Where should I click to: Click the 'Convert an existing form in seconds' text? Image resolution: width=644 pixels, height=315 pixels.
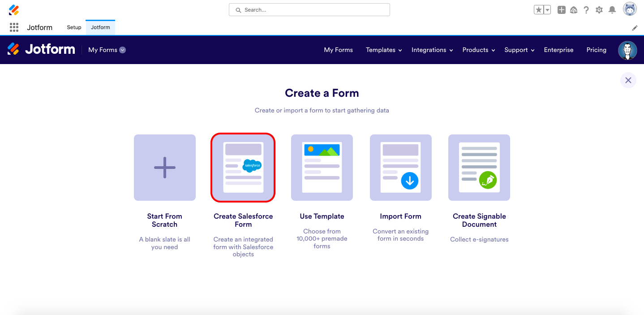(401, 235)
